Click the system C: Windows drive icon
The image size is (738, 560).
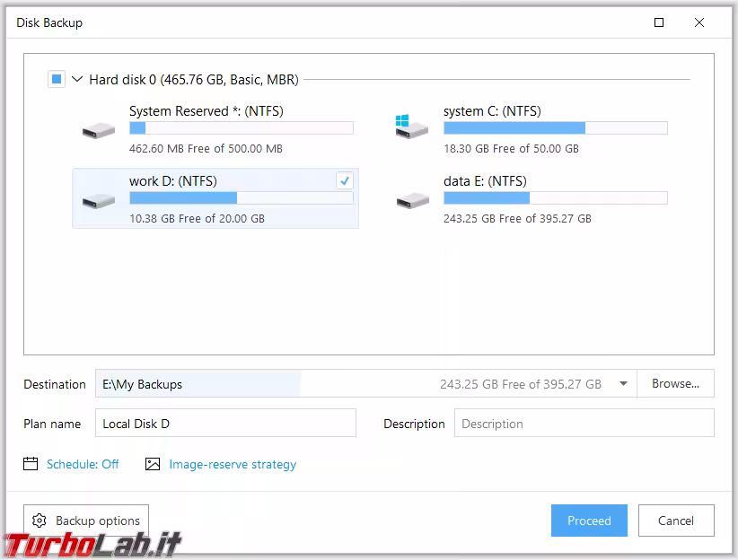412,127
